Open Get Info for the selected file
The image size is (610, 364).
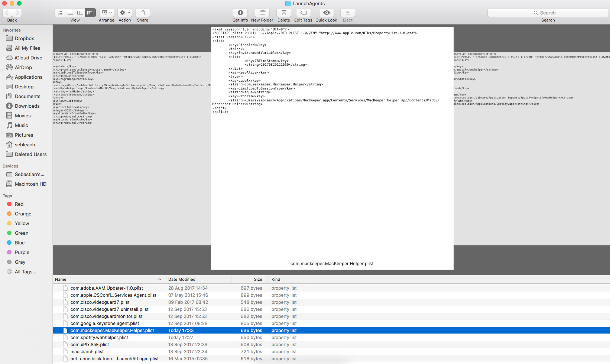click(240, 13)
